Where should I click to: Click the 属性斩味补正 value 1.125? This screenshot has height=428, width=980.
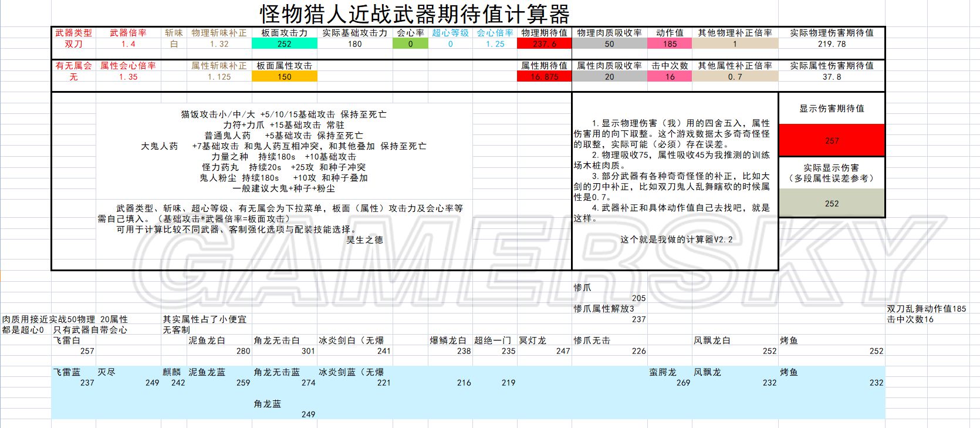click(219, 77)
